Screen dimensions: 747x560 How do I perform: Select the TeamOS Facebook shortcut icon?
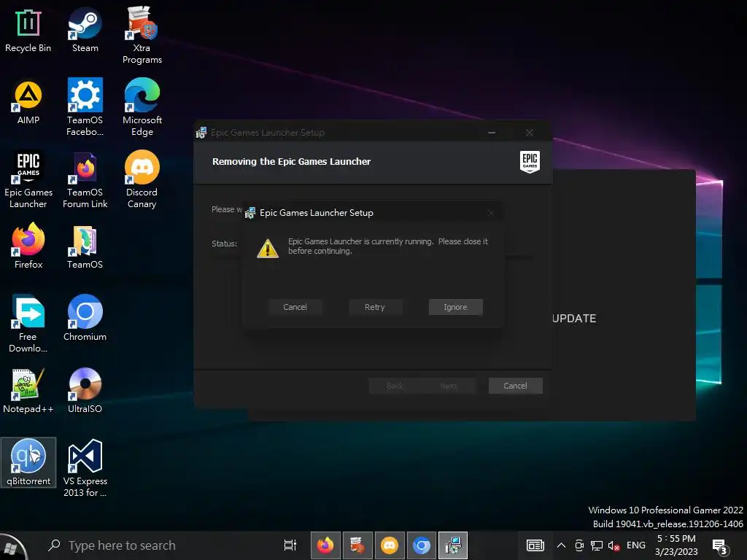tap(85, 108)
